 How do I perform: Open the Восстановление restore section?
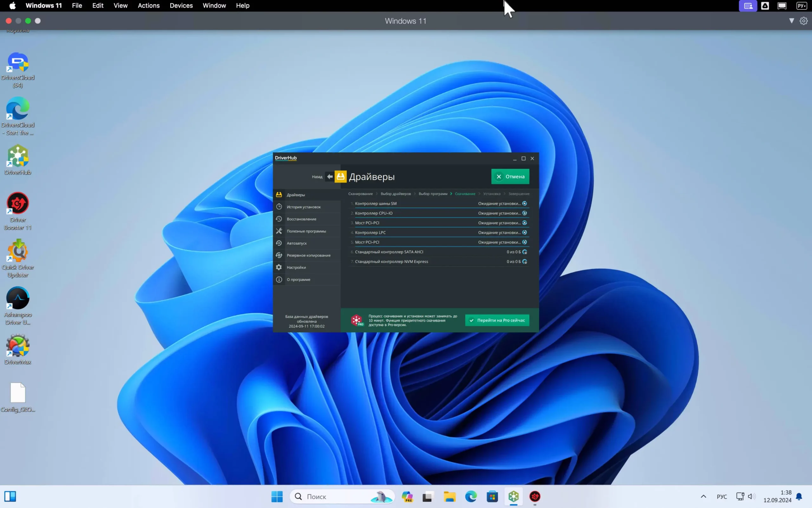click(301, 219)
